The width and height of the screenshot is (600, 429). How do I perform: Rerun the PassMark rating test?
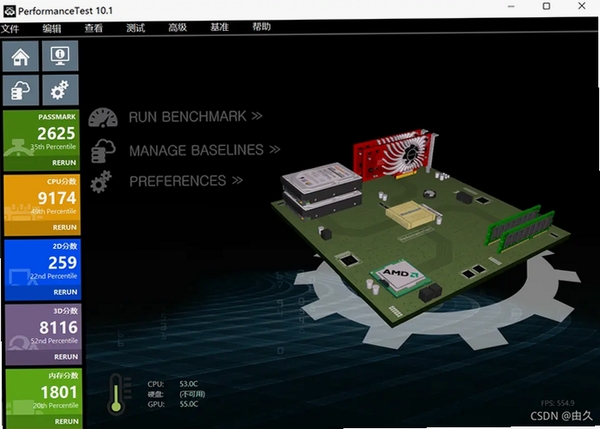(64, 163)
